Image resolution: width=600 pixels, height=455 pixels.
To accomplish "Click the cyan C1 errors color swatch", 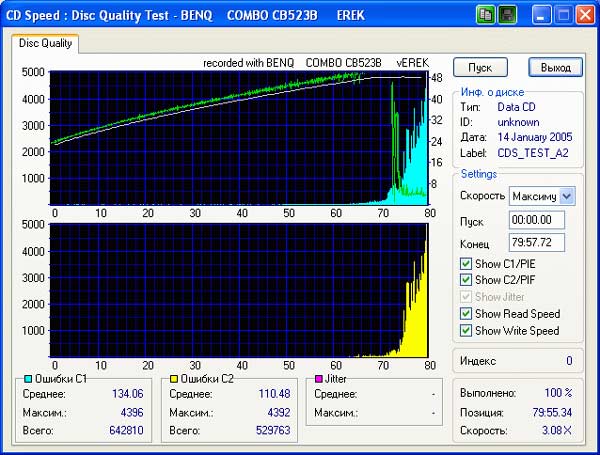I will coord(27,380).
